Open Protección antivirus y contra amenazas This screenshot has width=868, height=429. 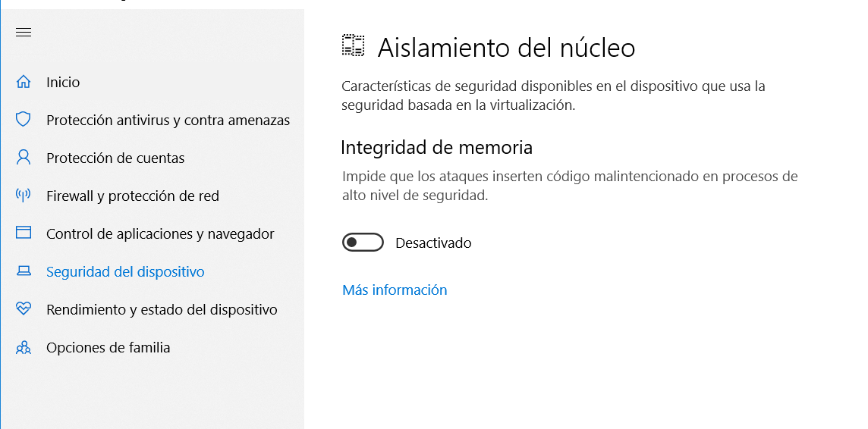(168, 120)
